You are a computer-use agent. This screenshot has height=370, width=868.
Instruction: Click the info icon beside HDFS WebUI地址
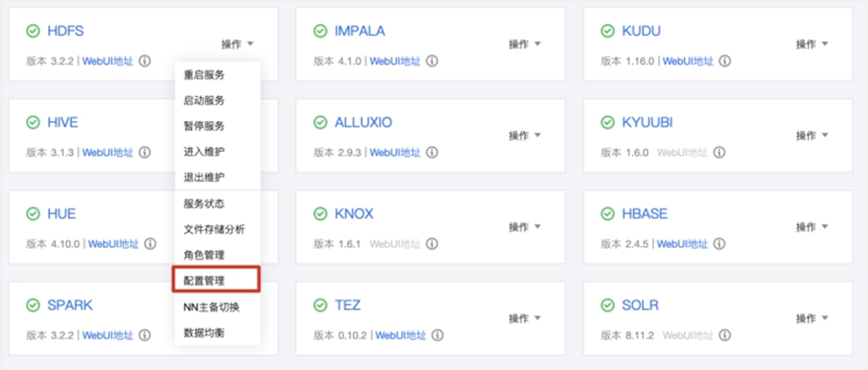[x=144, y=61]
